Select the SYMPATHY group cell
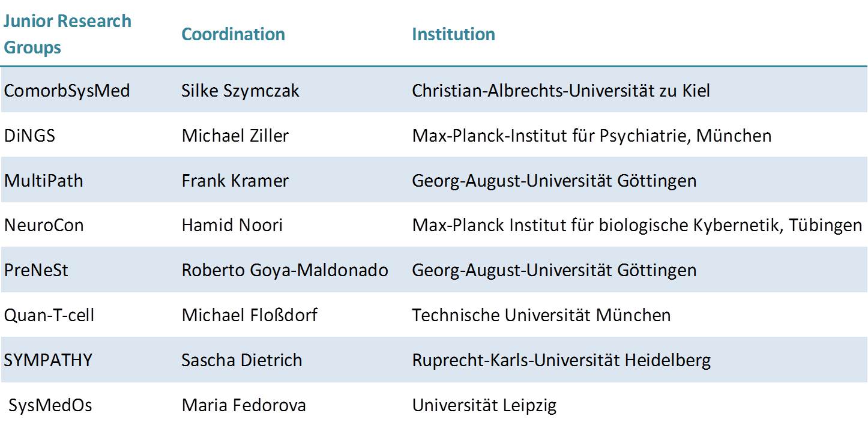This screenshot has width=868, height=428. pos(48,360)
